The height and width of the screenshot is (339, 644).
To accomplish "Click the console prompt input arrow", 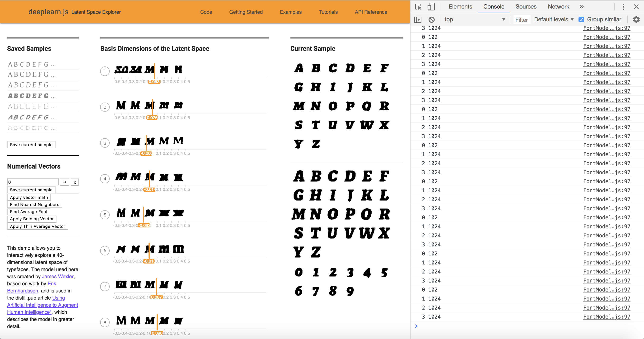I will [416, 326].
